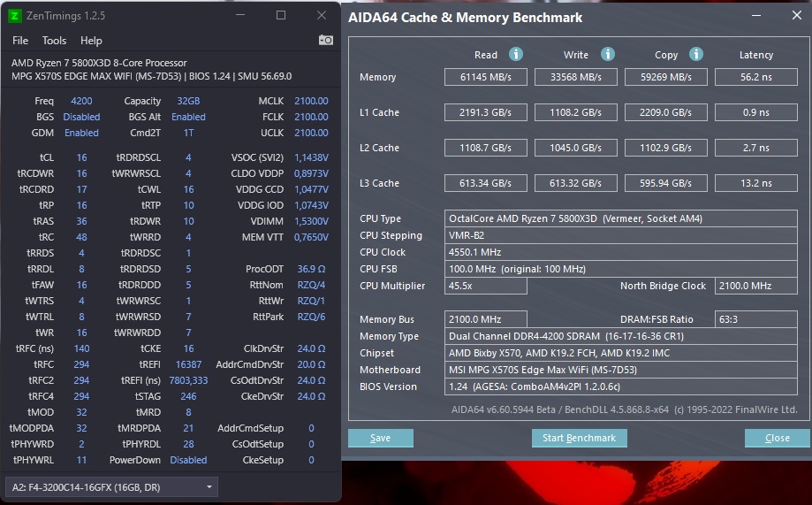Click the ZenTimings green Z app icon
This screenshot has height=505, width=812.
tap(14, 16)
